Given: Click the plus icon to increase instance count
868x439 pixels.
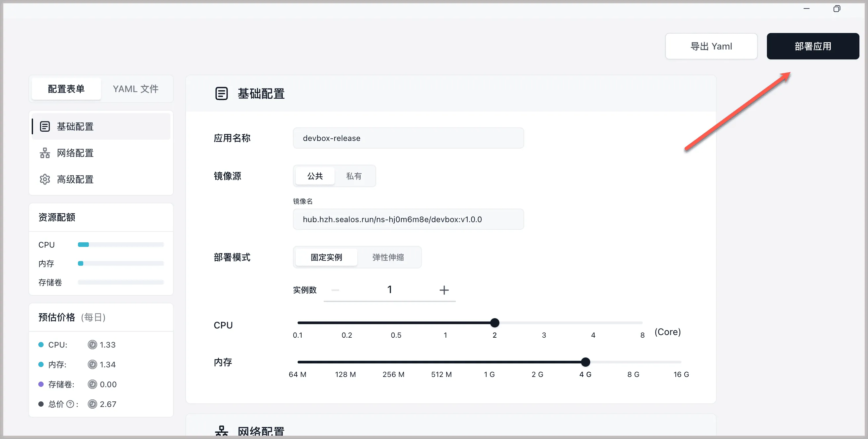Looking at the screenshot, I should coord(444,290).
